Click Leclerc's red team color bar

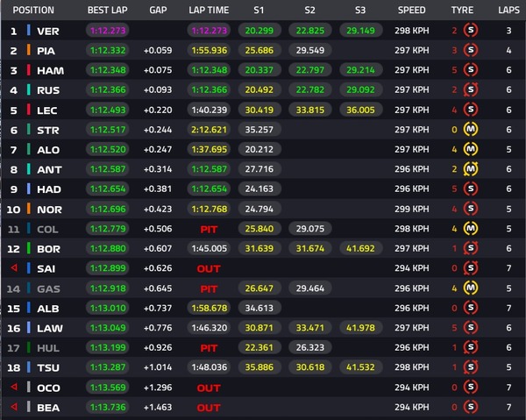coord(29,110)
